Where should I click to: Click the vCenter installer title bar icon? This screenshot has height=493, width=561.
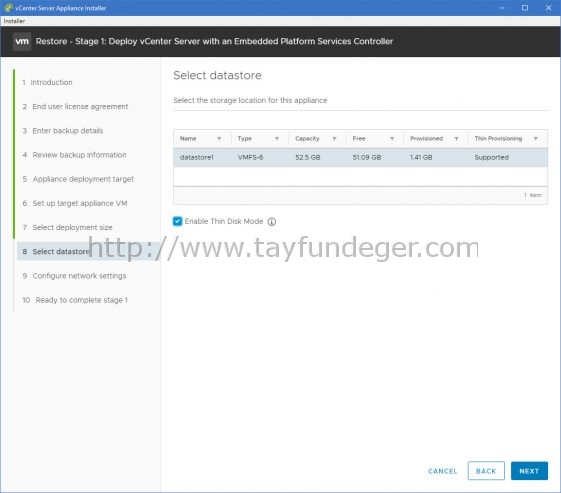[x=8, y=8]
